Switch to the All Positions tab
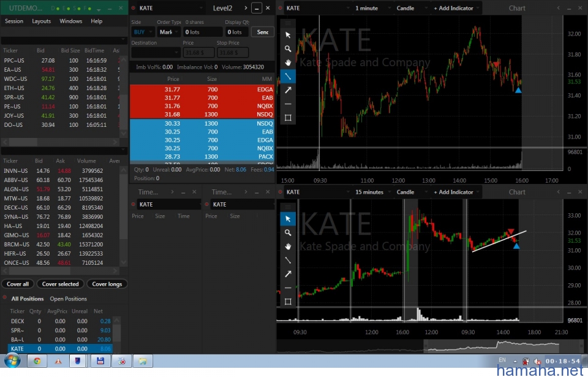The width and height of the screenshot is (588, 377). tap(28, 299)
